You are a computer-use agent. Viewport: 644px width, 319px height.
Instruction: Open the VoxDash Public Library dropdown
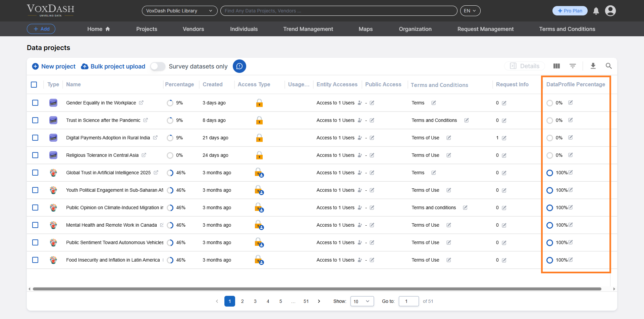179,11
